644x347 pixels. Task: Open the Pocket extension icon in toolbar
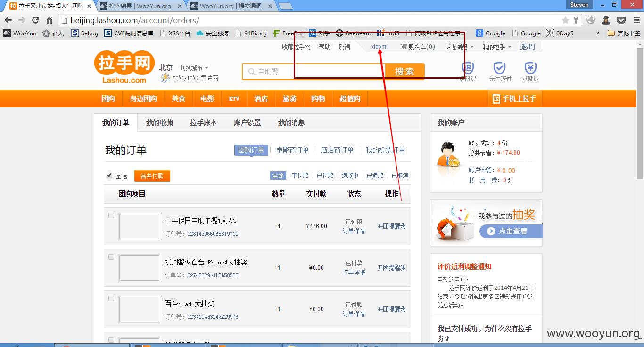tap(621, 20)
